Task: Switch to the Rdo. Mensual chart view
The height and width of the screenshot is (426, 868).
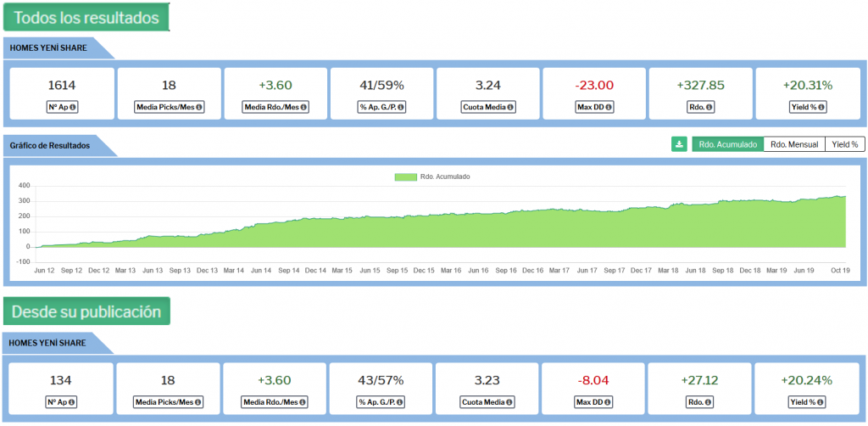Action: point(794,144)
